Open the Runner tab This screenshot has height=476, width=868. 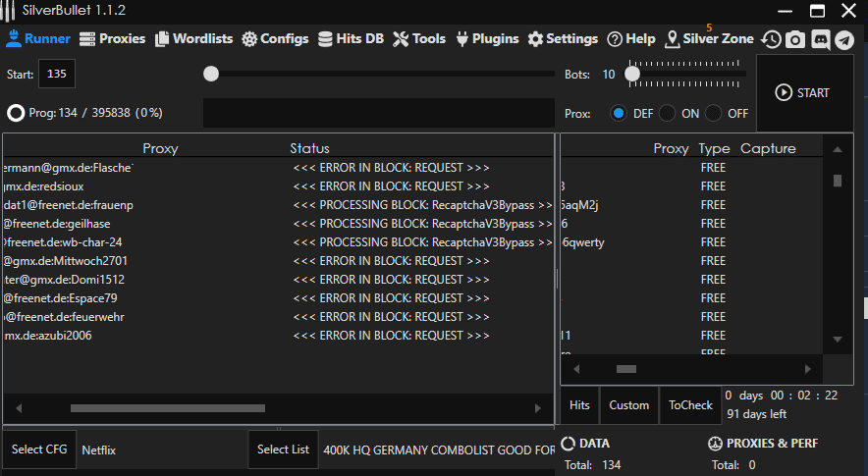point(38,38)
